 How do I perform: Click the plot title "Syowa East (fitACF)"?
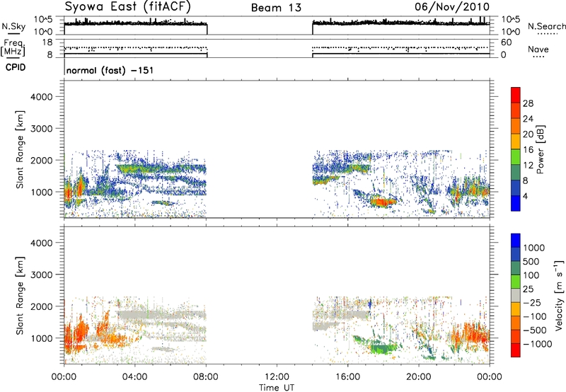point(128,6)
